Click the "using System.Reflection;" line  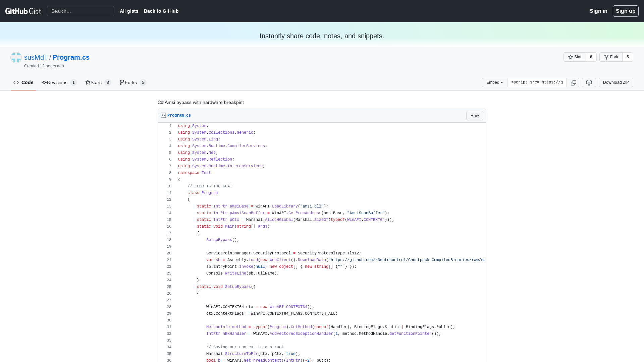(206, 160)
